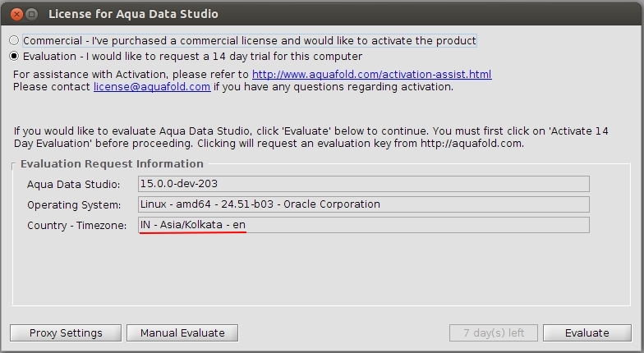The height and width of the screenshot is (353, 644).
Task: Click the dialog title bar text
Action: (133, 14)
